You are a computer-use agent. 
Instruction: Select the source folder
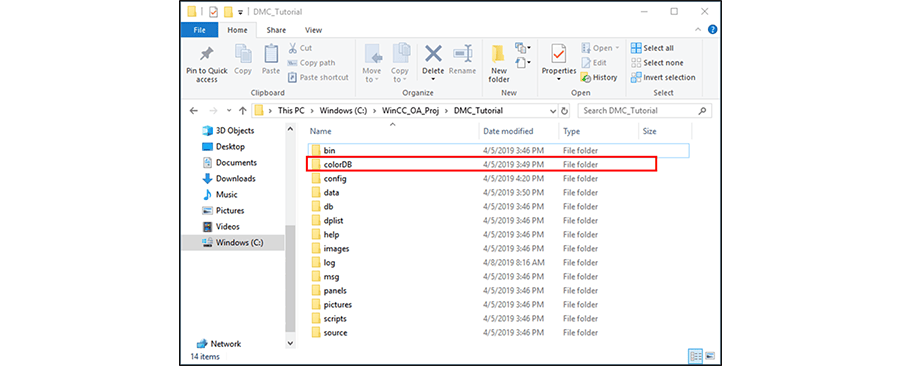[x=498, y=333]
